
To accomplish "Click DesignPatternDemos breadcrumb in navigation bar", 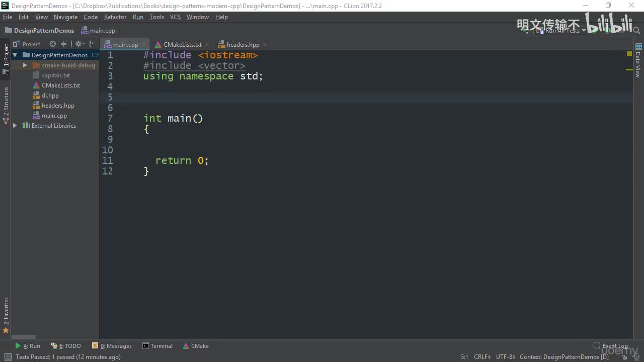I will click(39, 31).
